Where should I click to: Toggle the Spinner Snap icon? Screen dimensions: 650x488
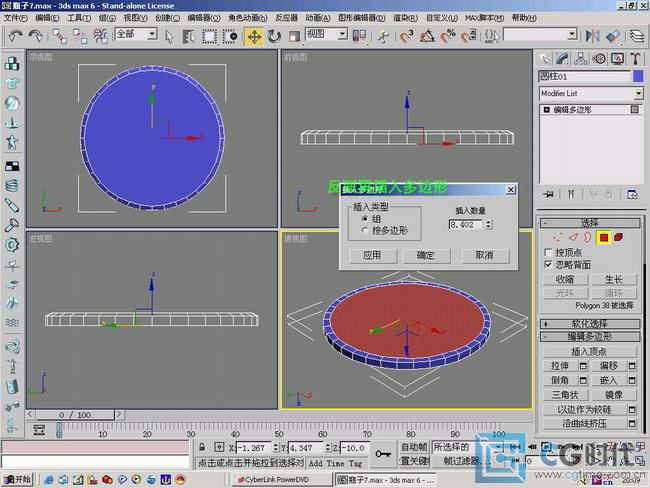(469, 36)
